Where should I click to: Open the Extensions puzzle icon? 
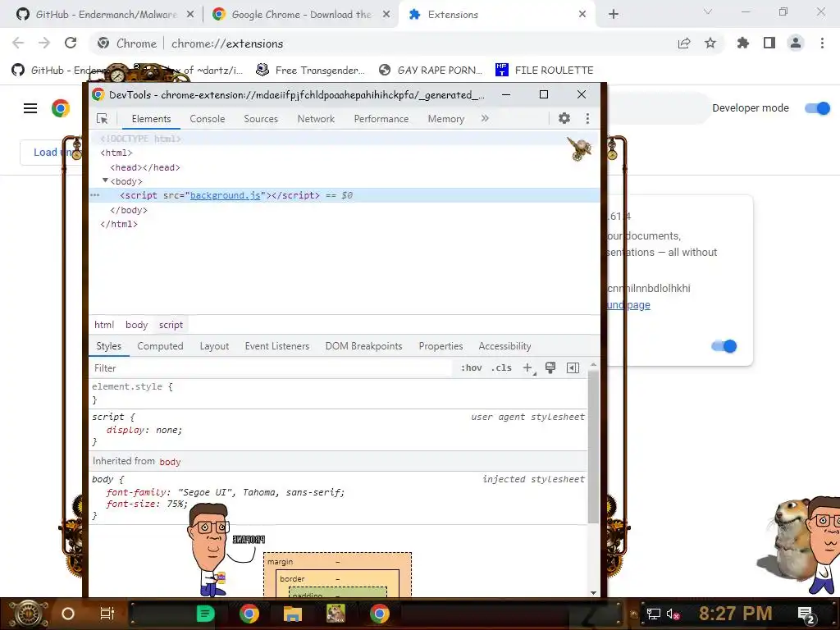pos(743,43)
